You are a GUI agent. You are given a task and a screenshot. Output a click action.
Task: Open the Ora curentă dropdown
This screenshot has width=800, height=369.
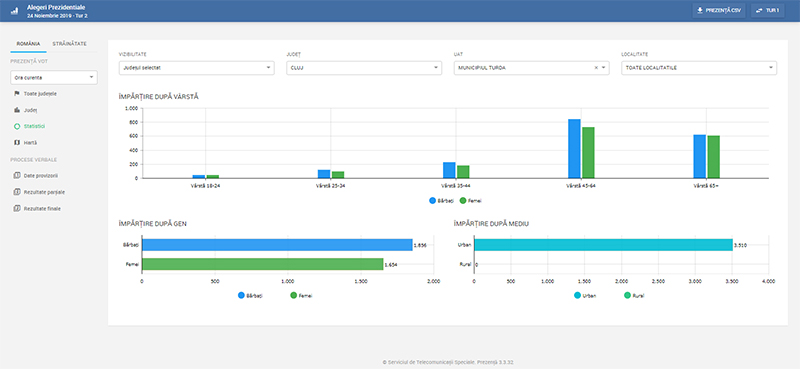pos(54,78)
